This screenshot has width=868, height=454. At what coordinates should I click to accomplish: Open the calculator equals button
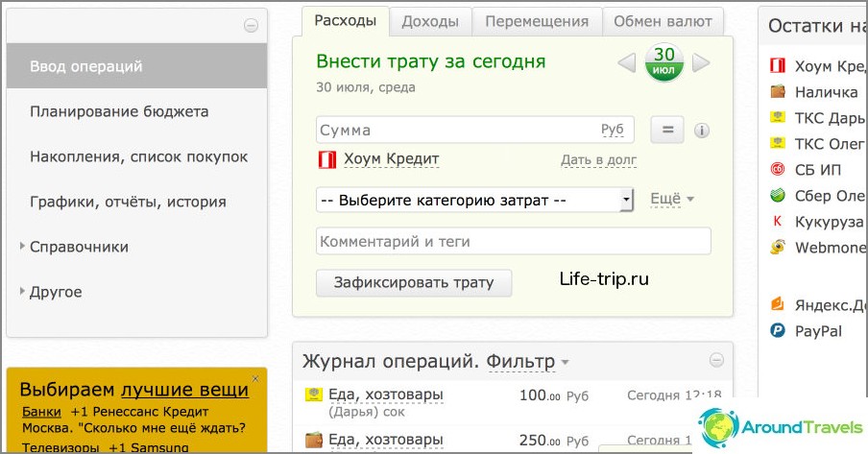point(667,131)
